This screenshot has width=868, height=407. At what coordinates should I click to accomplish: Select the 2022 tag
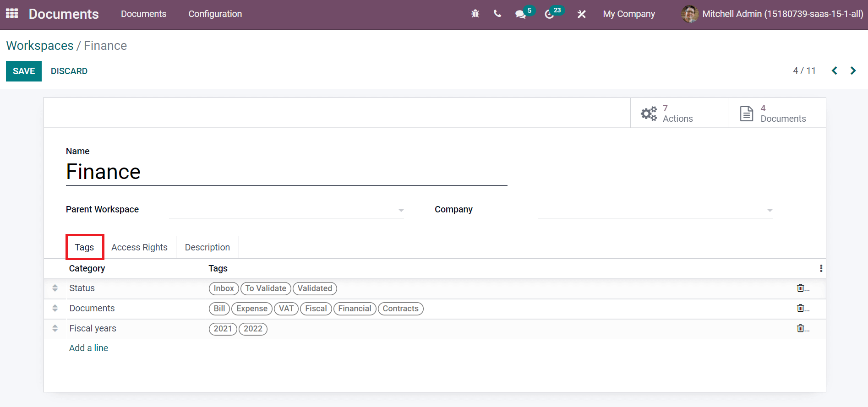tap(253, 329)
